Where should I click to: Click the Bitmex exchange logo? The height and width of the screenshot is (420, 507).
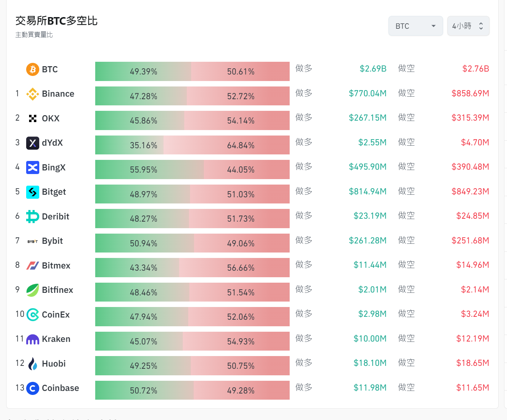coord(33,266)
